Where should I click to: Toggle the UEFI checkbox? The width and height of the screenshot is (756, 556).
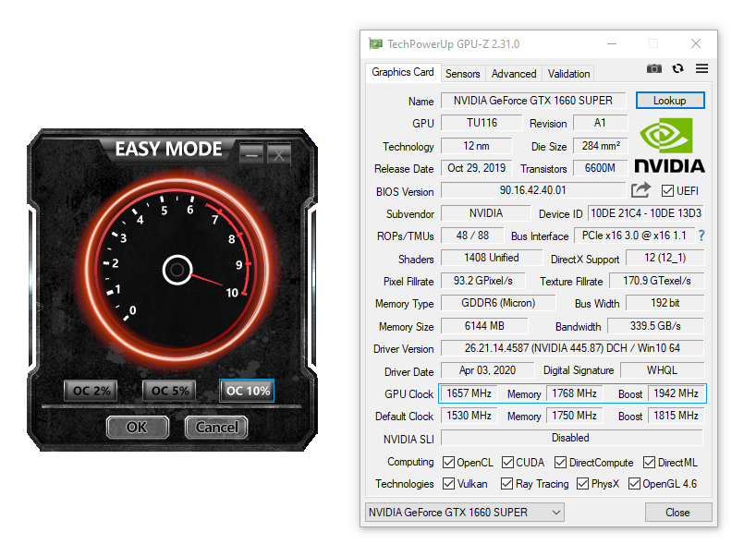[x=667, y=191]
